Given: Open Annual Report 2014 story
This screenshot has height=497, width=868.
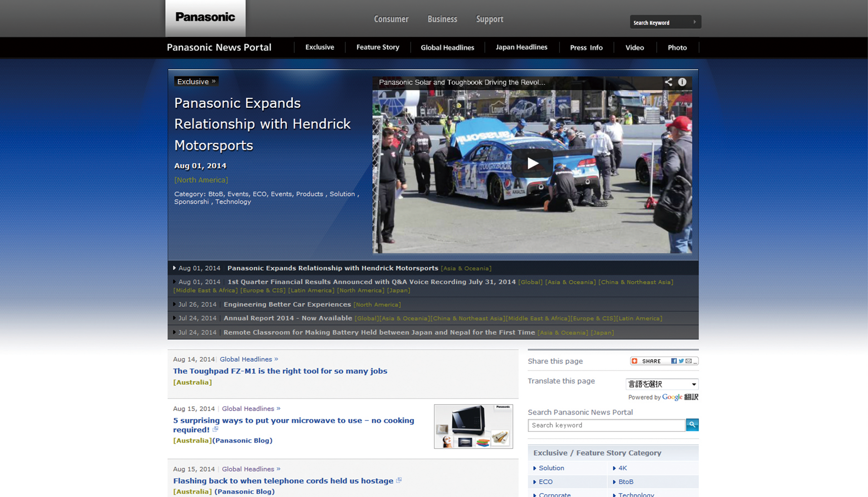Looking at the screenshot, I should 287,318.
